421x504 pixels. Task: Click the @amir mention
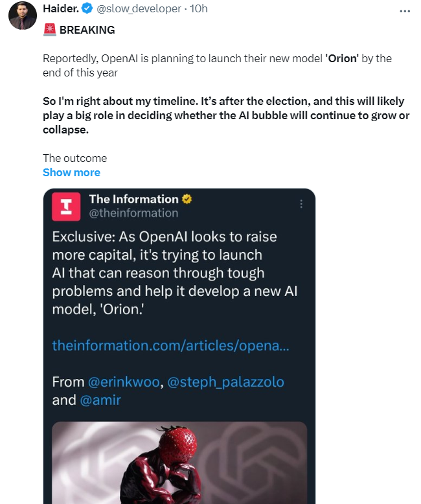(x=100, y=400)
